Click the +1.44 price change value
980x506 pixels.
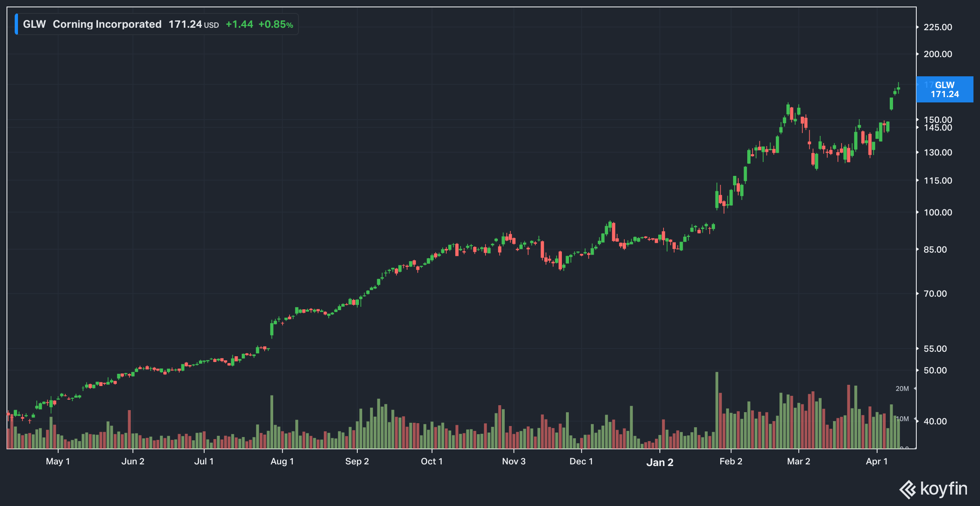click(239, 24)
